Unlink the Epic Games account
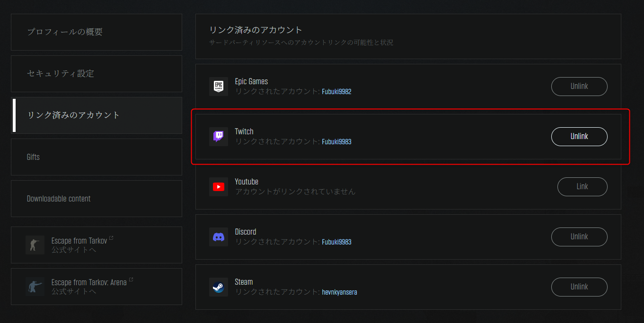The width and height of the screenshot is (644, 323). click(x=579, y=87)
